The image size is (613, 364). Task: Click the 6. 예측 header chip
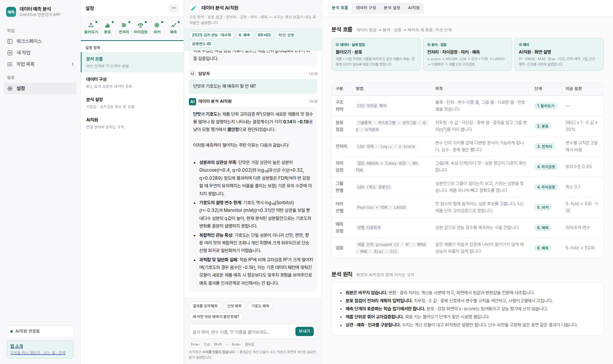(x=244, y=35)
